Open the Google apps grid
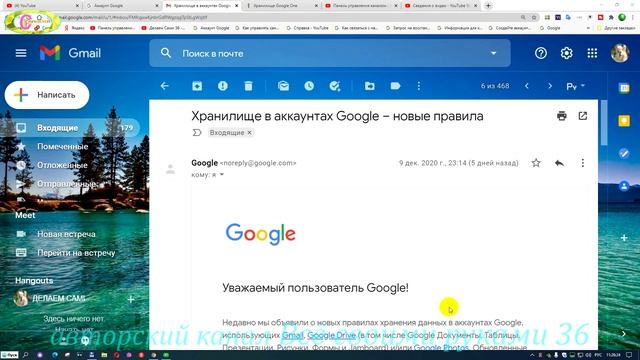 592,53
